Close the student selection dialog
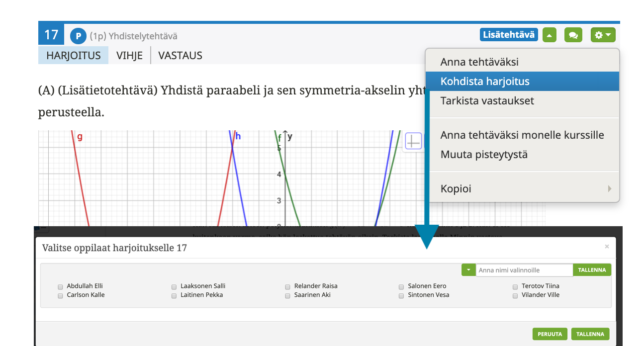 [606, 247]
